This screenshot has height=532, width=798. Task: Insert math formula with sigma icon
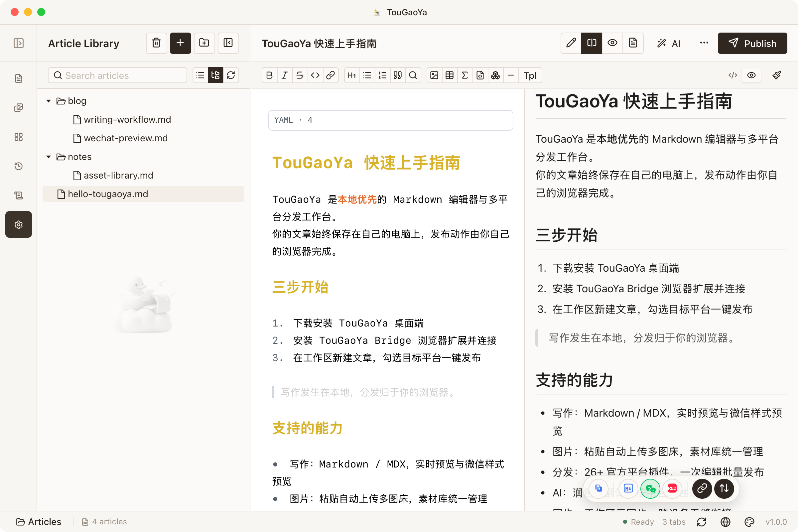click(x=465, y=75)
